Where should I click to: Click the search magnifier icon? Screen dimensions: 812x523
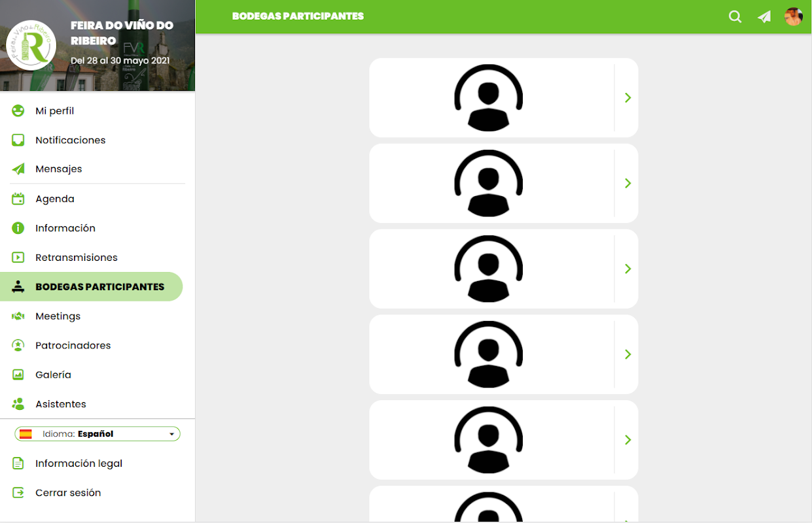[735, 17]
